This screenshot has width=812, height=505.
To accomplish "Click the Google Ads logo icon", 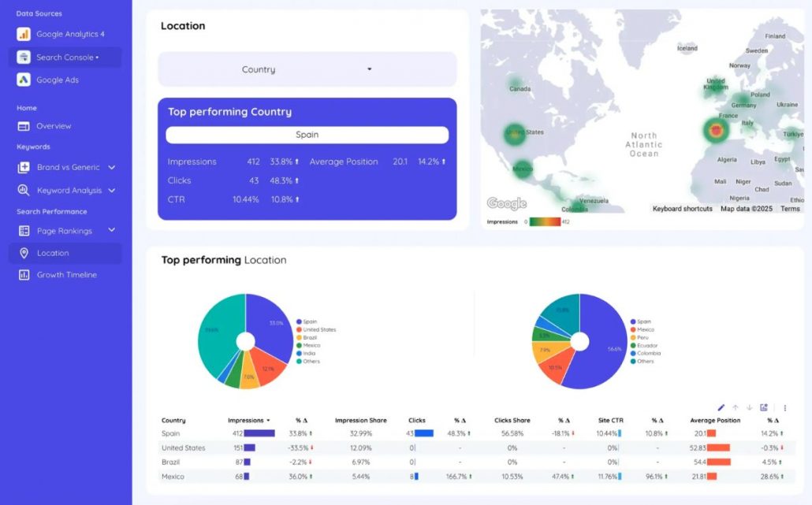I will point(24,80).
